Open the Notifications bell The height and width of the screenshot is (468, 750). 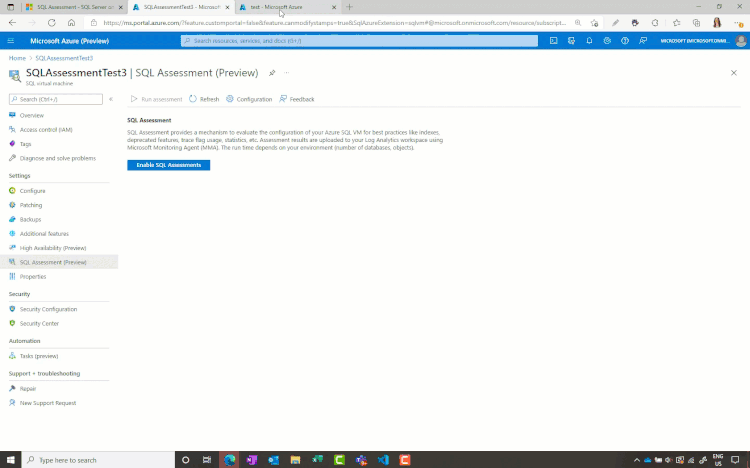[589, 41]
